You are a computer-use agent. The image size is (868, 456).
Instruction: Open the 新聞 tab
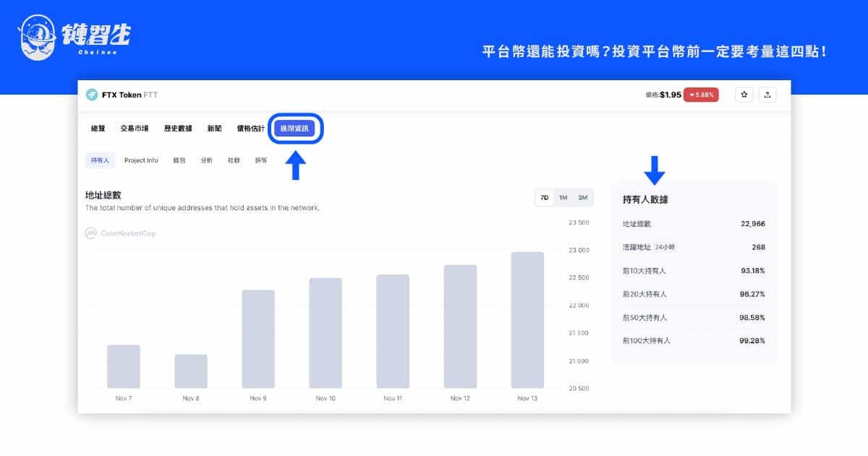tap(214, 129)
